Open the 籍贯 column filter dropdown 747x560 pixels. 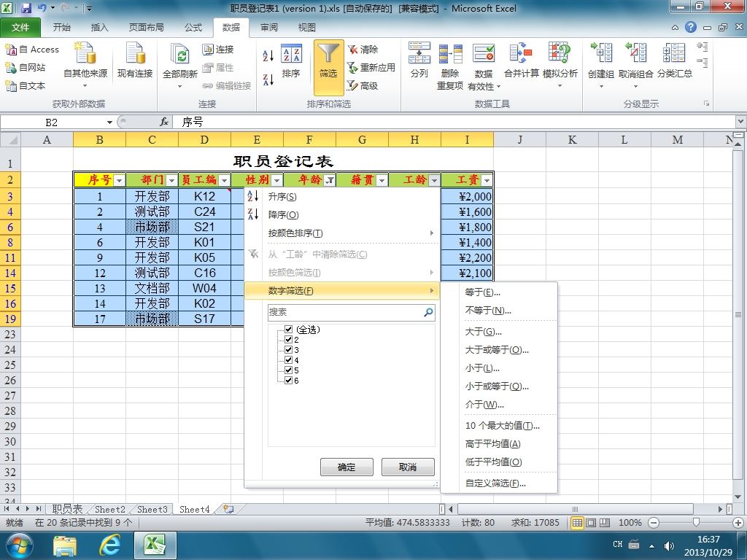click(x=382, y=181)
